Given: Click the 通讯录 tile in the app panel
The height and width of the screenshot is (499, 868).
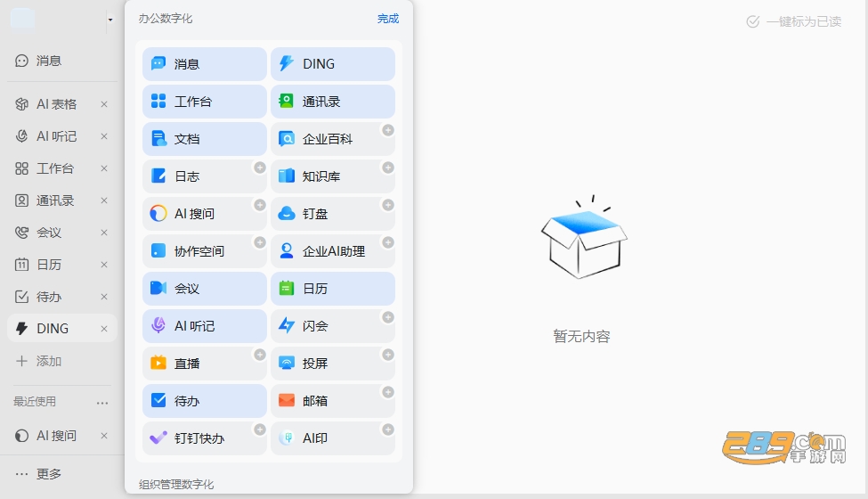Looking at the screenshot, I should tap(333, 102).
